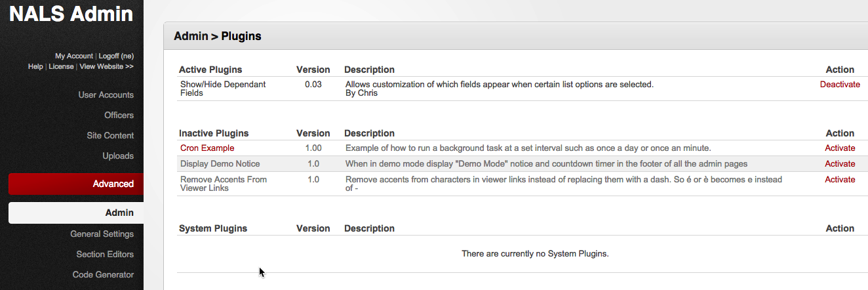This screenshot has height=290, width=868.
Task: Open the Help link
Action: 35,67
